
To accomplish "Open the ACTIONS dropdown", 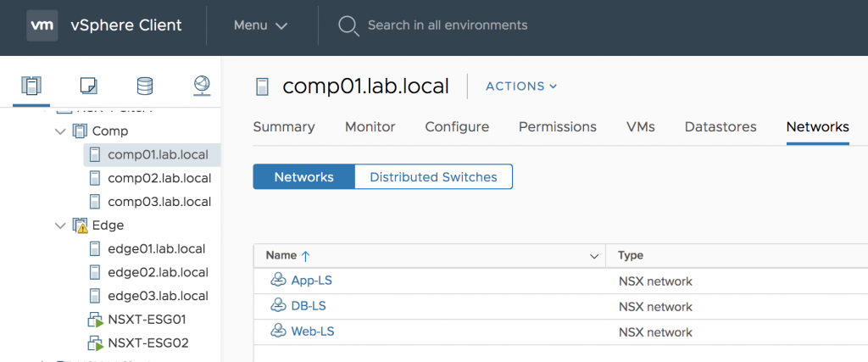I will pyautogui.click(x=521, y=86).
